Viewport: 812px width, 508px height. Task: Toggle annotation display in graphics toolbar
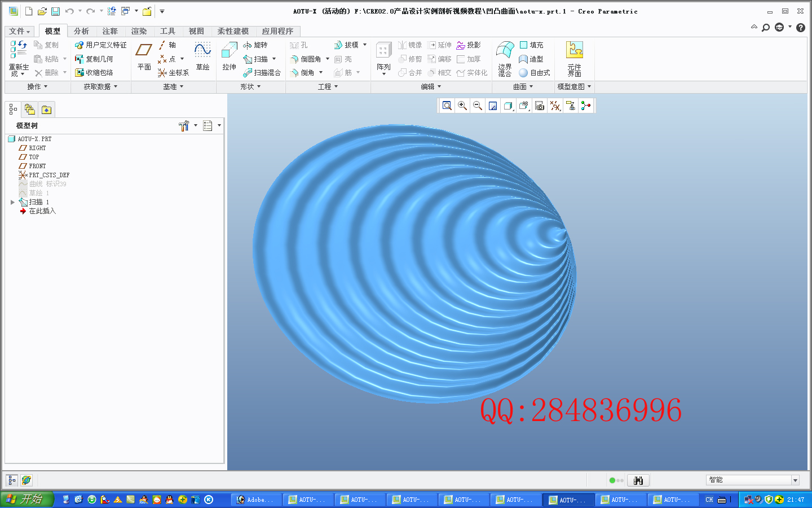[x=571, y=106]
